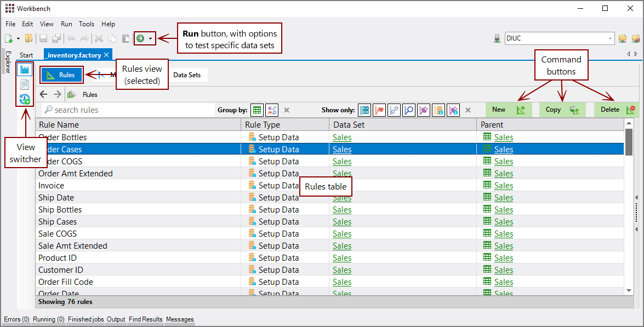Switch to the Data Sets tab
This screenshot has height=327, width=644.
point(188,74)
